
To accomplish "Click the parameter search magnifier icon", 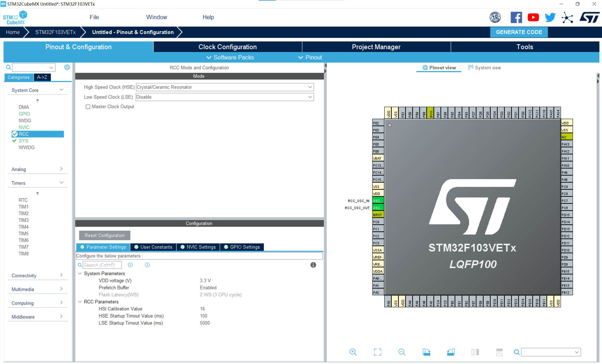I will pos(80,265).
